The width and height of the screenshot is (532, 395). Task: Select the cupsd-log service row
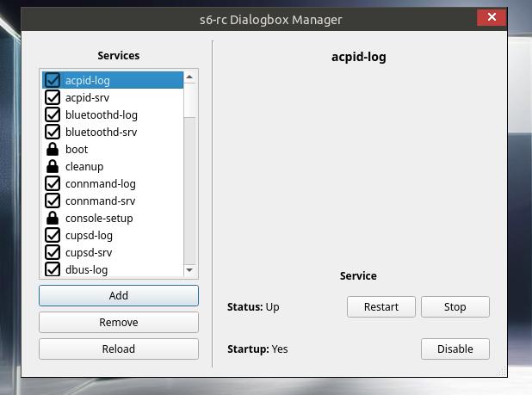point(113,235)
